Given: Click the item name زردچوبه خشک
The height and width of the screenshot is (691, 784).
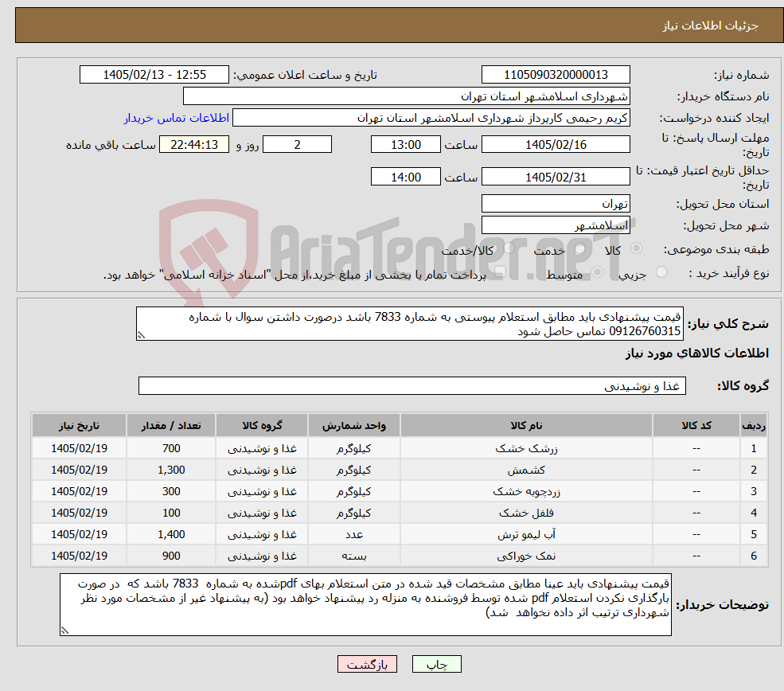Looking at the screenshot, I should pyautogui.click(x=526, y=491).
